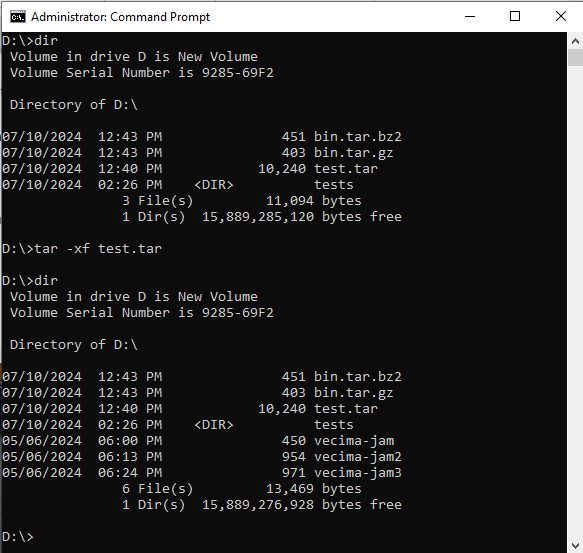Click bin.tar.gz in the second listing
The height and width of the screenshot is (553, 583).
click(354, 393)
